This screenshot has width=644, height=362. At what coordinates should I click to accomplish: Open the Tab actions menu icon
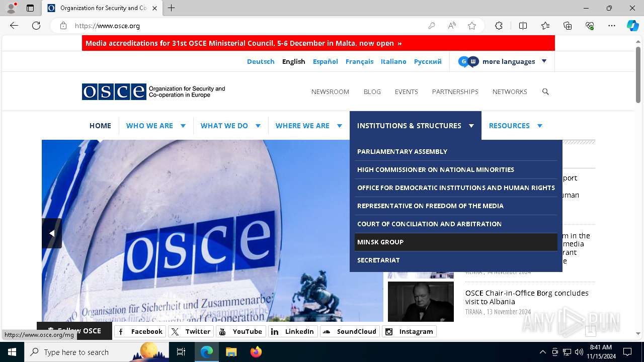click(x=30, y=8)
